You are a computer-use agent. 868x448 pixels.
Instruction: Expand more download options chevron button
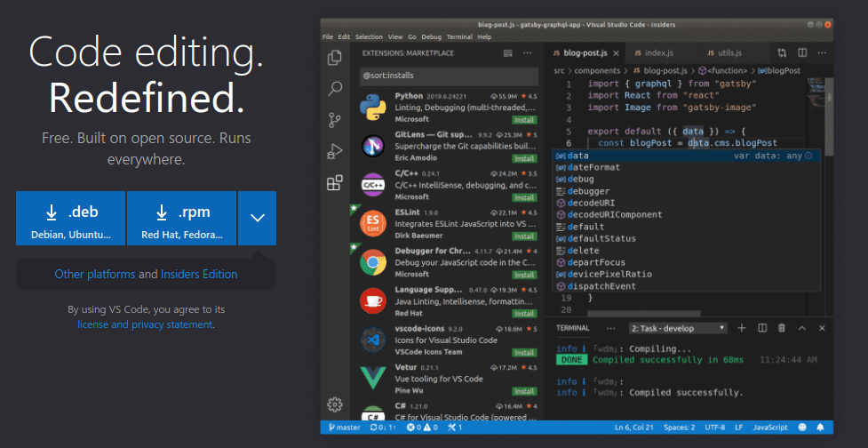(258, 218)
